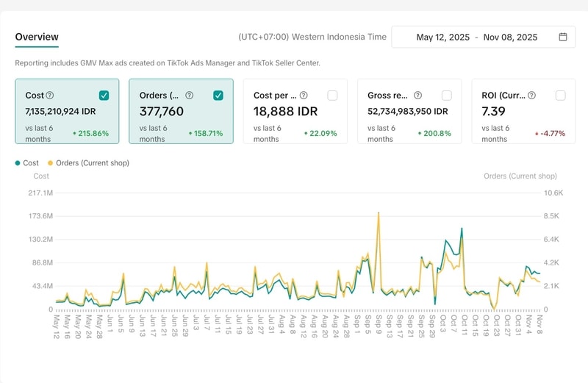
Task: Open the date range picker
Action: [483, 37]
